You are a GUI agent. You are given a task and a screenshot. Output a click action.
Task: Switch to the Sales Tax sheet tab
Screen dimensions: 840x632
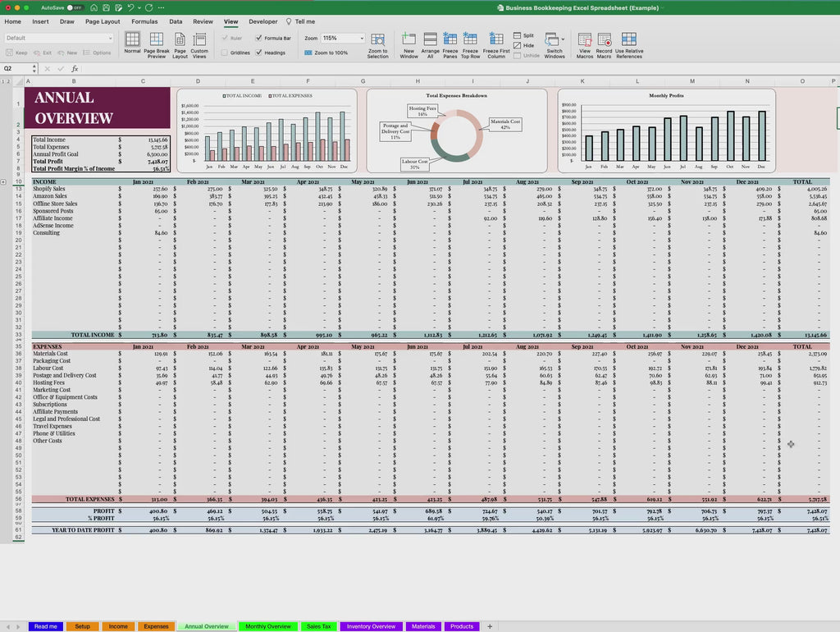pos(318,626)
